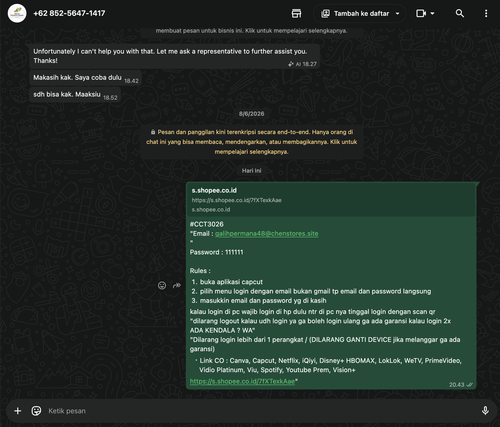Open the emoji sticker picker

(36, 411)
